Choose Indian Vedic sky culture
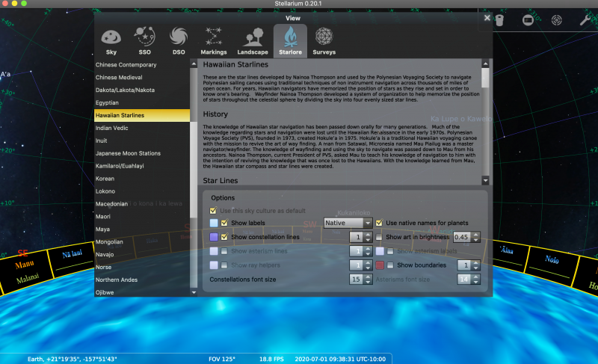 142,128
